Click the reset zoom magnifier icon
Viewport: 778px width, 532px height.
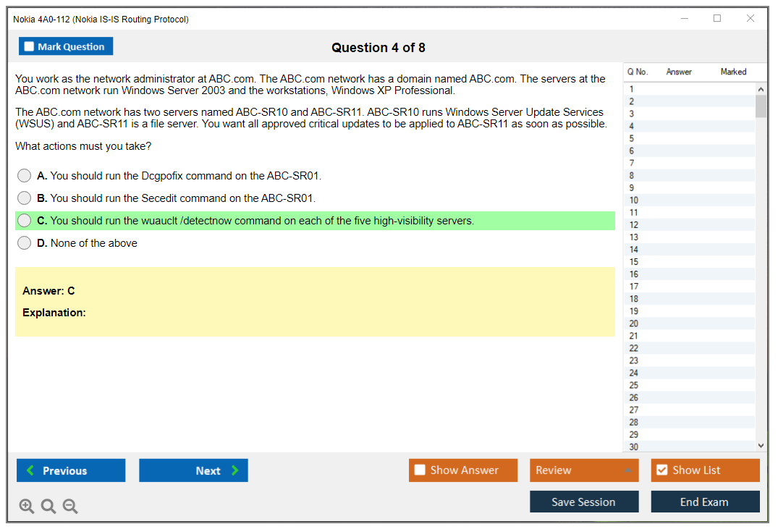pos(48,507)
